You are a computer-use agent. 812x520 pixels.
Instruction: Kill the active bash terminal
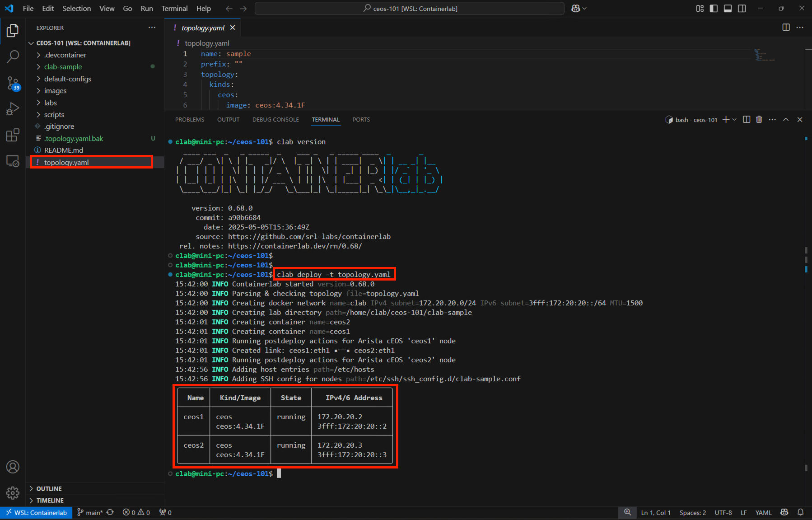pyautogui.click(x=759, y=119)
